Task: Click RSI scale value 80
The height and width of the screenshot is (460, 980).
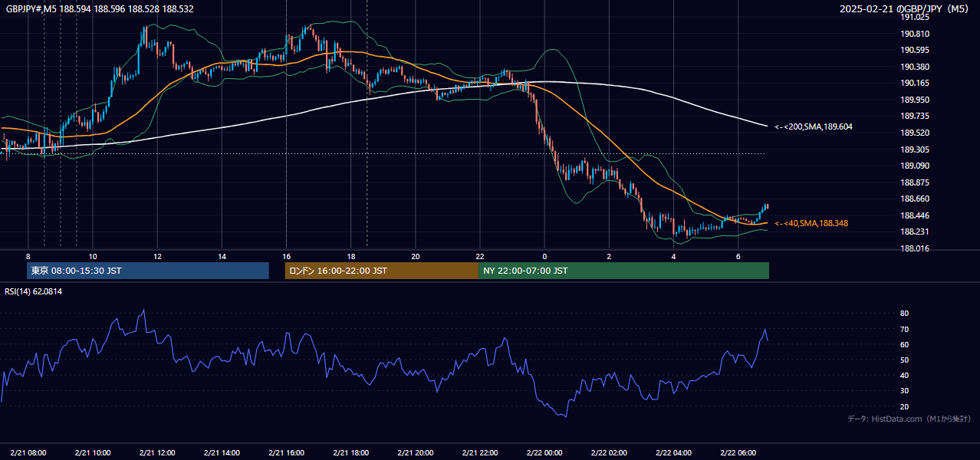Action: pos(904,314)
